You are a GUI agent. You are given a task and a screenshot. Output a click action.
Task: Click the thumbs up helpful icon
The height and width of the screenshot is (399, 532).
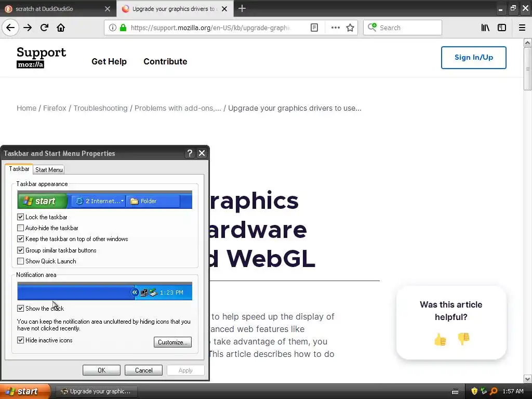[440, 339]
